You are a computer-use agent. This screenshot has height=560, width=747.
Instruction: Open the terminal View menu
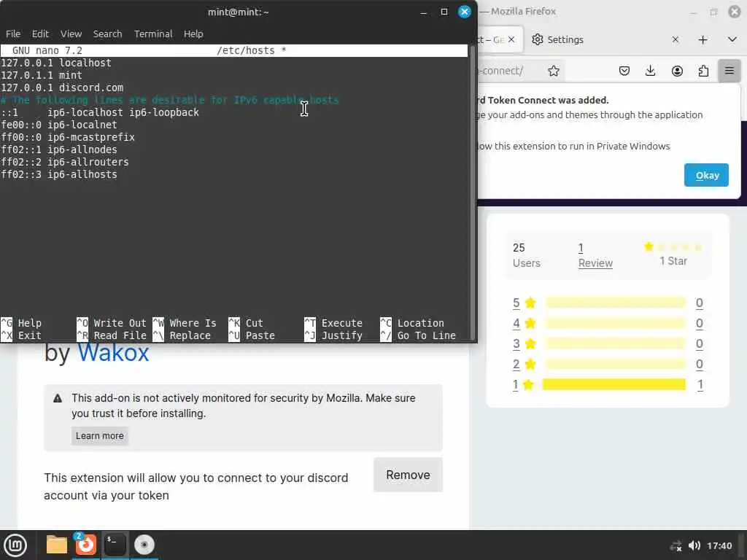coord(71,34)
